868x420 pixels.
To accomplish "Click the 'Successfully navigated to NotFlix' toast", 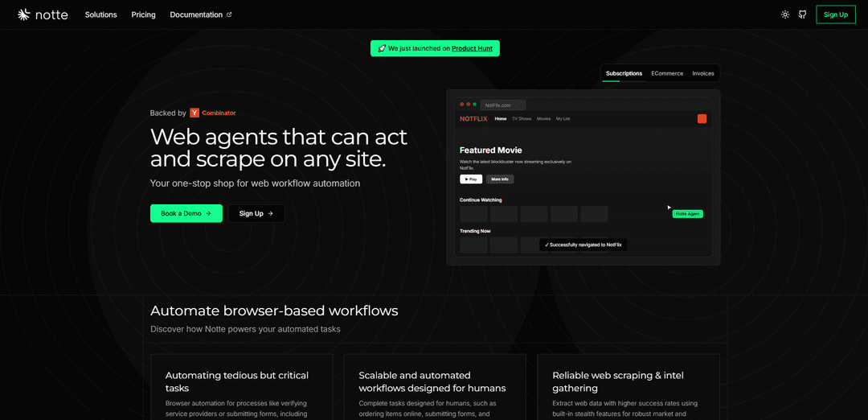I will tap(583, 245).
